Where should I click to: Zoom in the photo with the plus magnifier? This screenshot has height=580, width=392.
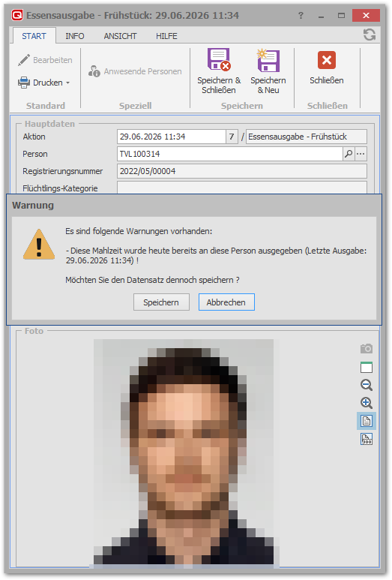pyautogui.click(x=367, y=403)
